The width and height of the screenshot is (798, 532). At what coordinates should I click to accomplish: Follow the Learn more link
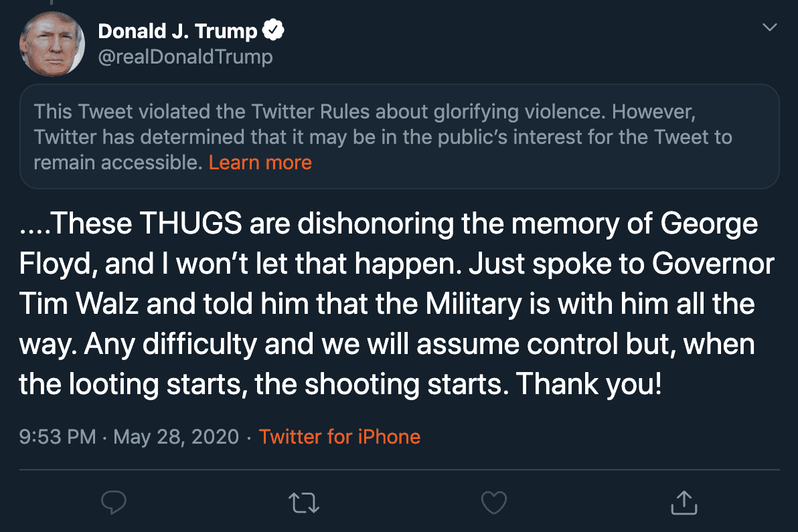pyautogui.click(x=260, y=163)
